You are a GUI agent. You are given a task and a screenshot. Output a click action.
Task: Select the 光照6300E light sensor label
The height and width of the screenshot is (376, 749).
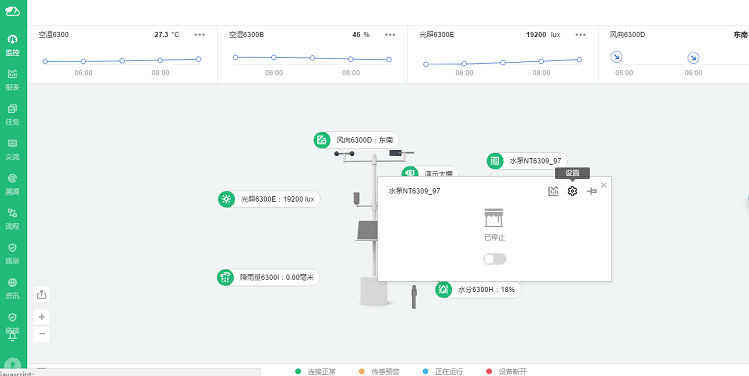point(269,199)
